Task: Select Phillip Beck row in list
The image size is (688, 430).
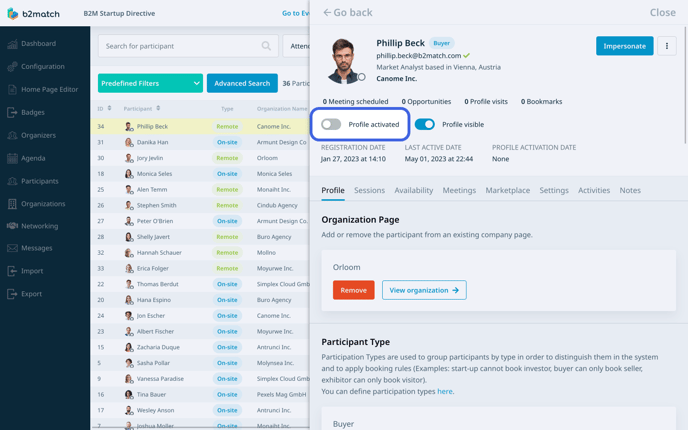Action: point(201,126)
